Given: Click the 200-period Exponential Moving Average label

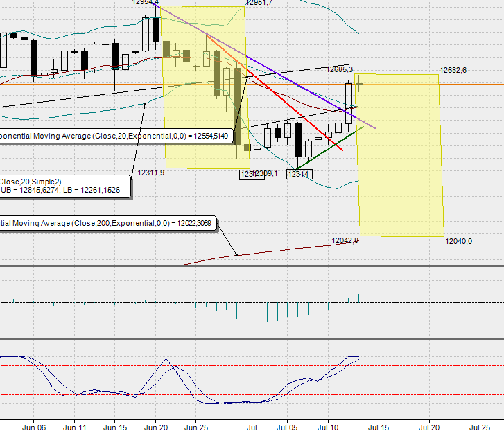Looking at the screenshot, I should (x=108, y=223).
